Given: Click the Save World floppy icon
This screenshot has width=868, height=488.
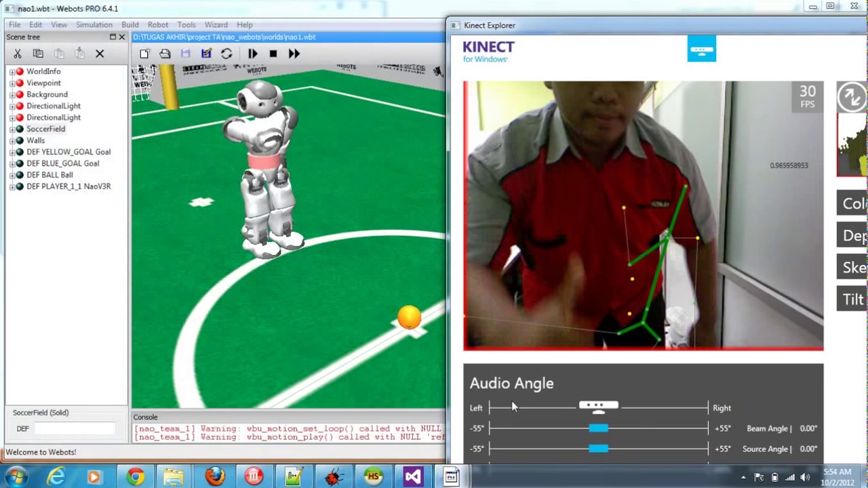Looking at the screenshot, I should point(185,54).
